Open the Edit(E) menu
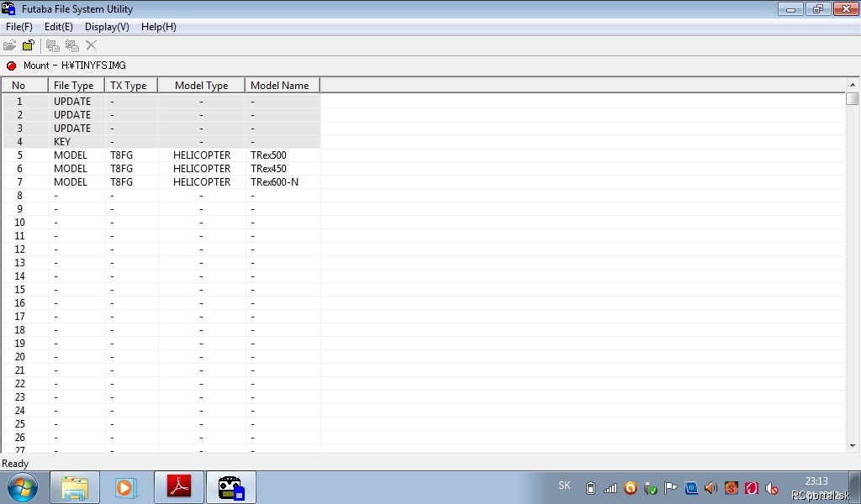Image resolution: width=861 pixels, height=504 pixels. pos(59,27)
